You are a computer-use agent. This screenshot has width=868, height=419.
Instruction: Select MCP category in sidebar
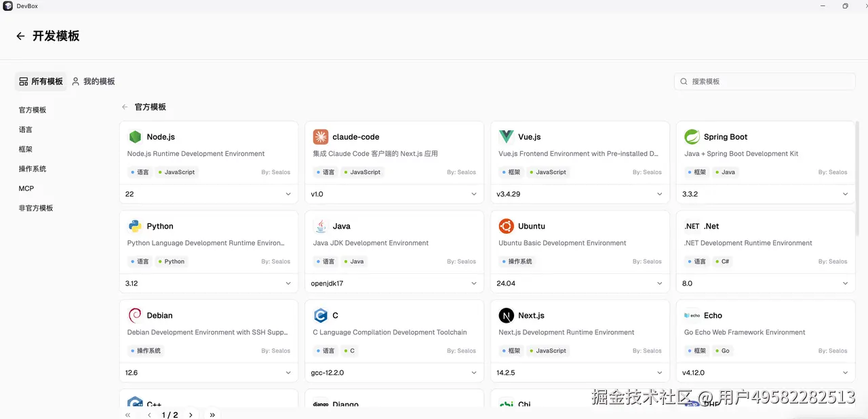26,188
